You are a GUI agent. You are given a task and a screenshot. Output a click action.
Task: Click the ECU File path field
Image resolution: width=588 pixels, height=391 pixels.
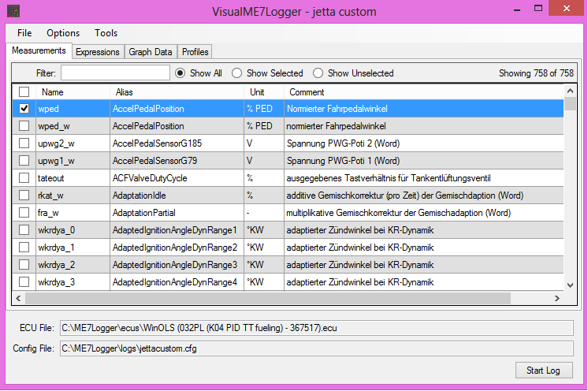[x=317, y=328]
